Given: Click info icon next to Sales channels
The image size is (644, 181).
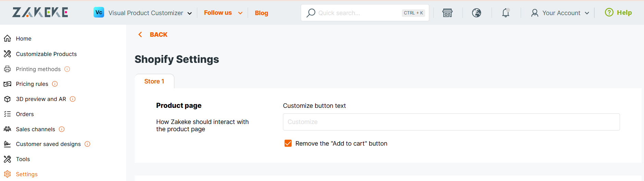Looking at the screenshot, I should tap(62, 129).
